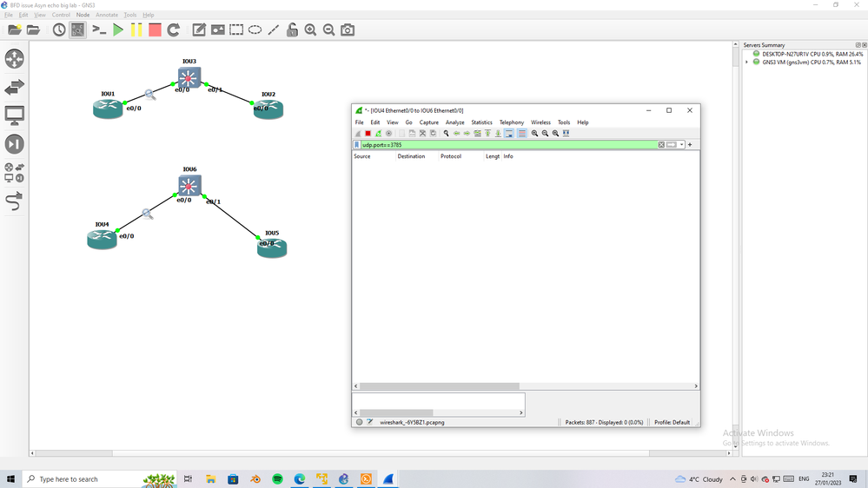
Task: Clear the display filter with X button
Action: pyautogui.click(x=661, y=144)
